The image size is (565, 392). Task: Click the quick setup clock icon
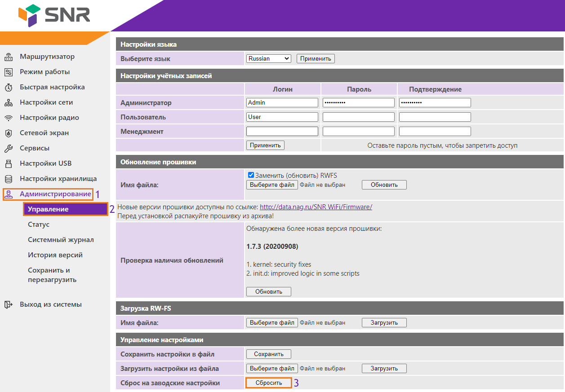coord(8,88)
